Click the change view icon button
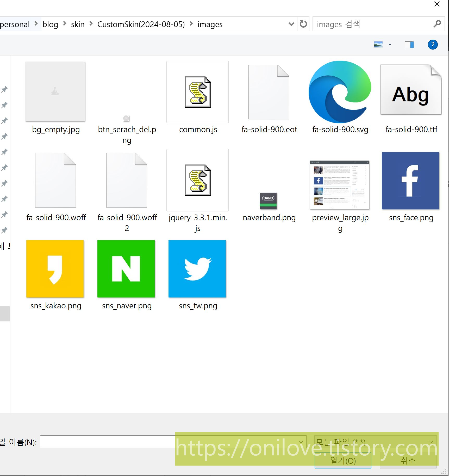The height and width of the screenshot is (476, 449). (x=378, y=45)
